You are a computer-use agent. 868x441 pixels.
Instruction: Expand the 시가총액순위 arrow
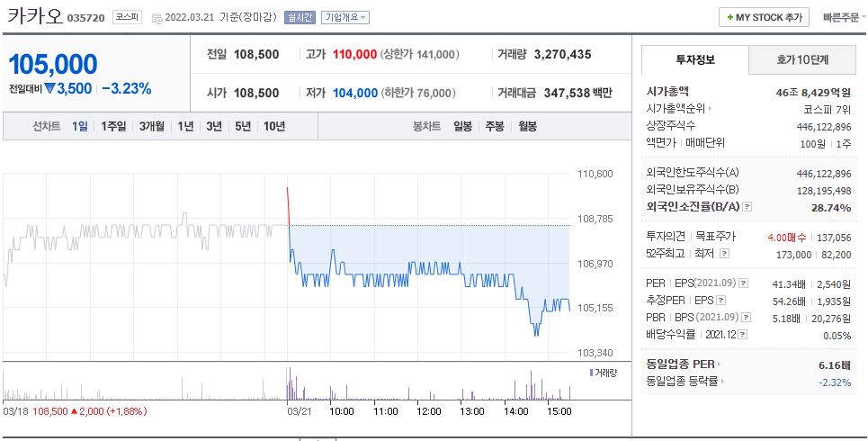[x=710, y=109]
